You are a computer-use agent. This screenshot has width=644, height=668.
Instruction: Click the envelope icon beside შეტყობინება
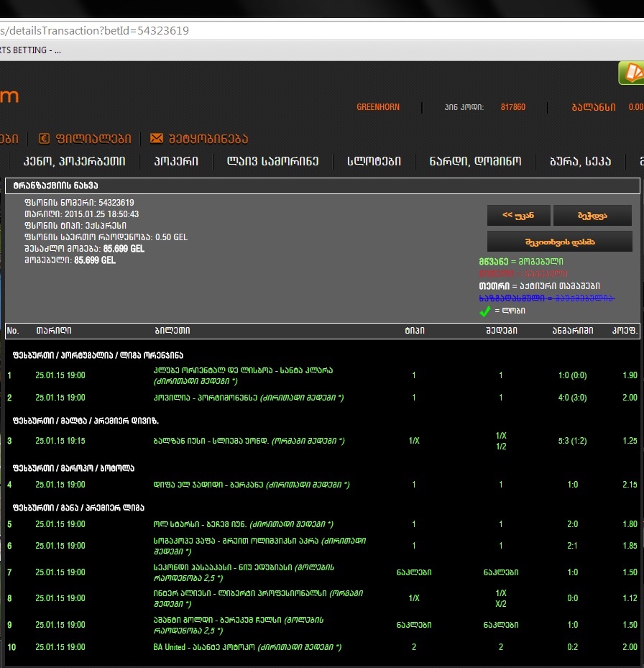click(x=156, y=139)
